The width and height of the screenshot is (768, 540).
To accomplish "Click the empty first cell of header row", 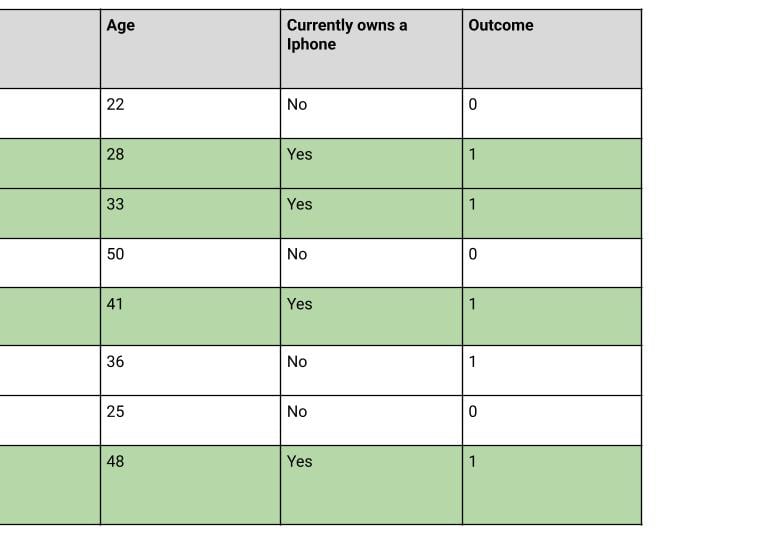I will point(50,48).
